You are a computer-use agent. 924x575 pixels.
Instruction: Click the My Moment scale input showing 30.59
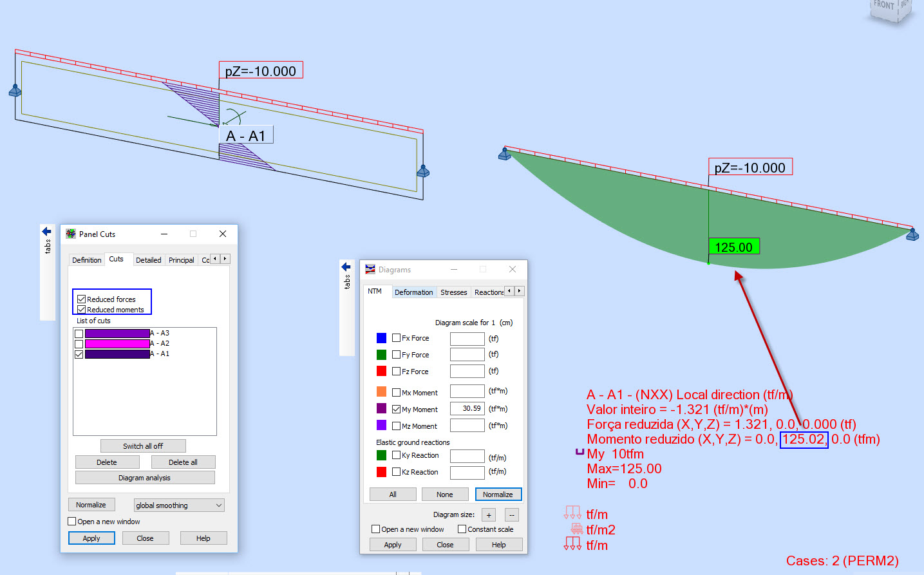(467, 408)
